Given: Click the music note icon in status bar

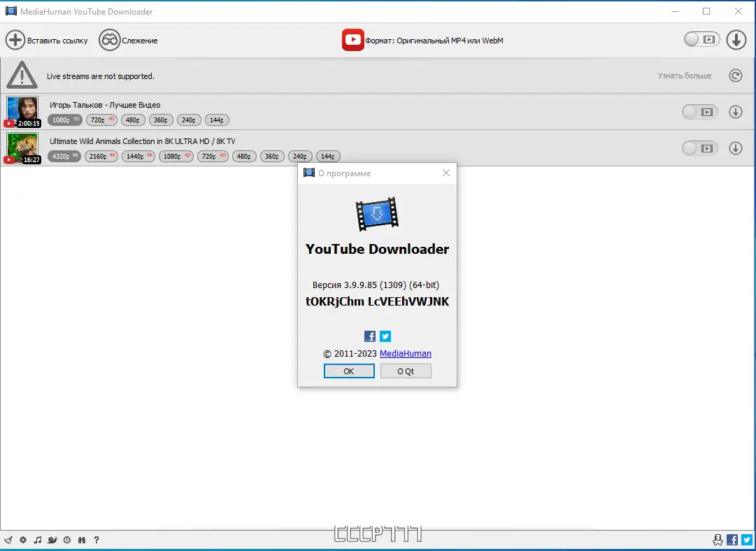Looking at the screenshot, I should [x=38, y=540].
